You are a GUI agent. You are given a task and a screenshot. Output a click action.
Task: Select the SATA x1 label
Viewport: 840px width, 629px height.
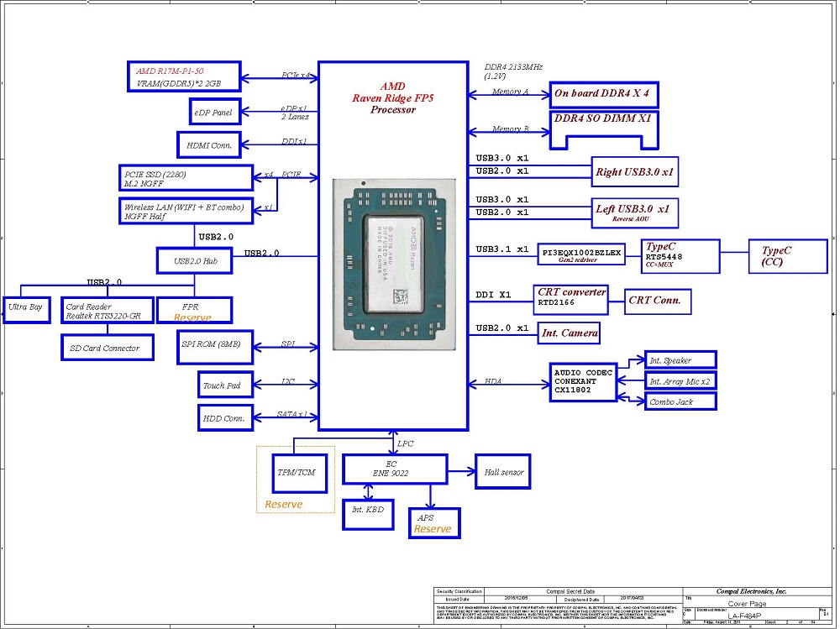[292, 414]
